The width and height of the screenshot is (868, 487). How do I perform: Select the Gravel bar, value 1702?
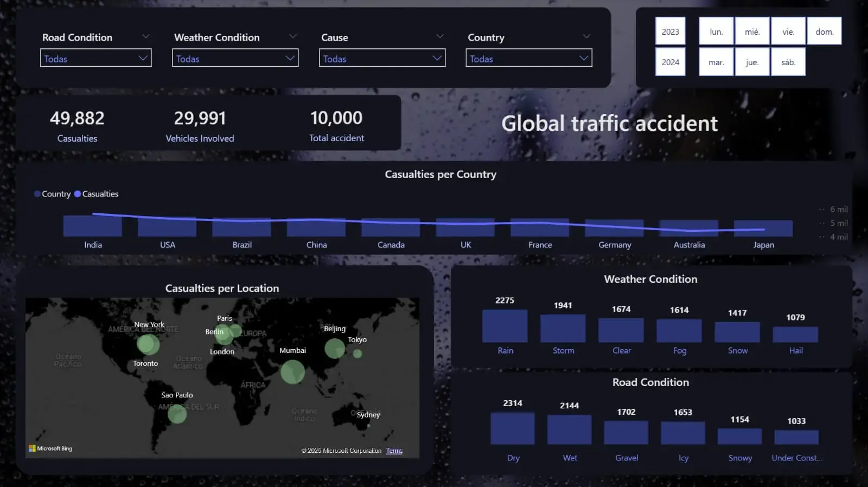coord(626,433)
